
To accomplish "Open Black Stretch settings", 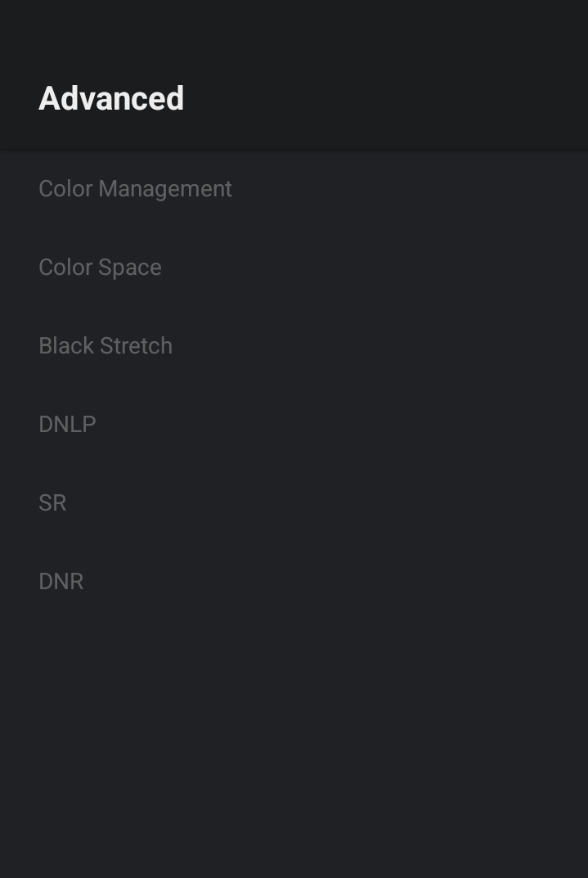I will click(x=105, y=346).
